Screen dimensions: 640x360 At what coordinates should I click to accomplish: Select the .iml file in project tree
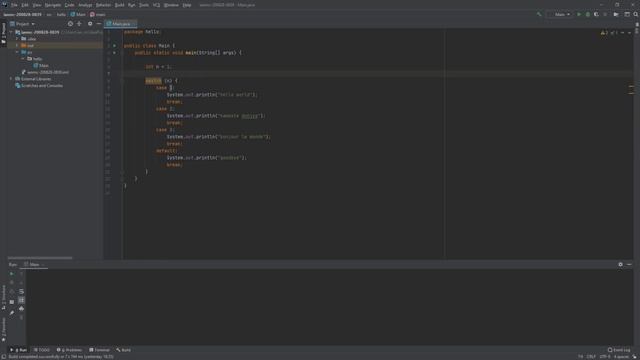(x=45, y=72)
